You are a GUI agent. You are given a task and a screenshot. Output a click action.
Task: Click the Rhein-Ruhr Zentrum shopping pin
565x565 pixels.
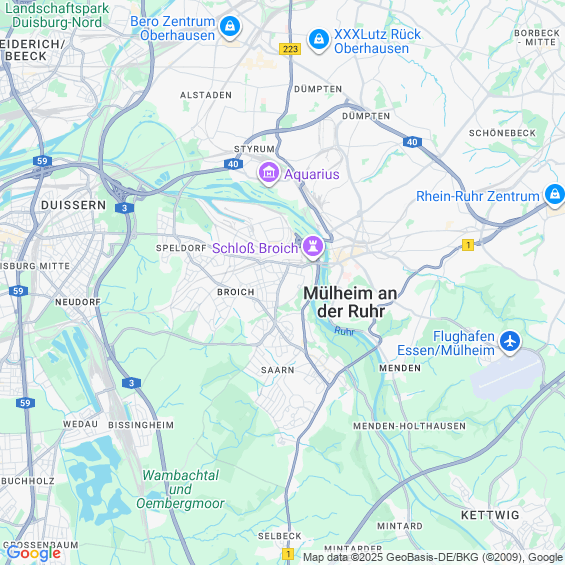[x=554, y=195]
